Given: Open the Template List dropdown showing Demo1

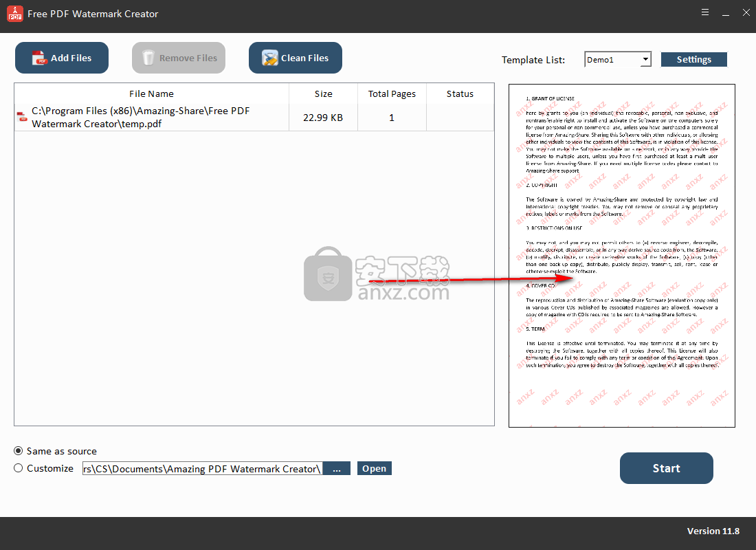Looking at the screenshot, I should 618,59.
